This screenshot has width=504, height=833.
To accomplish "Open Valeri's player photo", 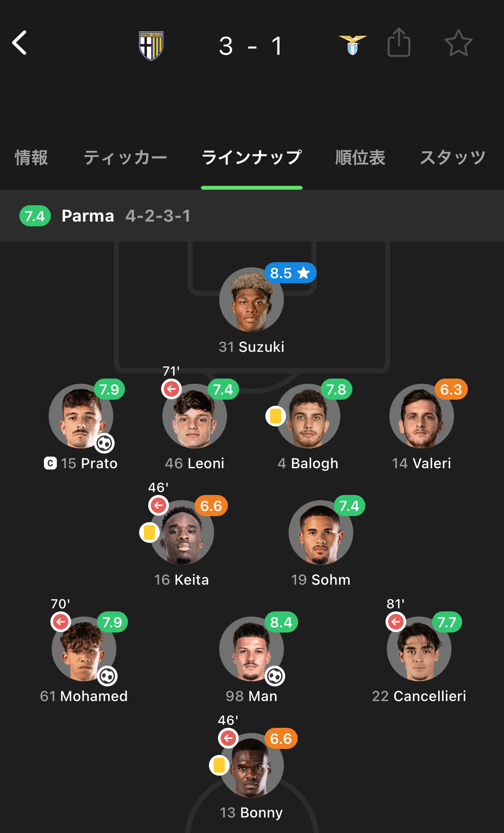I will [421, 416].
